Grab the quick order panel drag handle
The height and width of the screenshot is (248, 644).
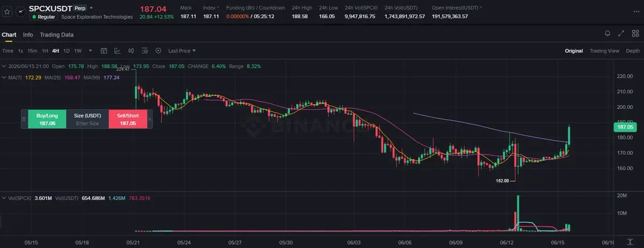(24, 119)
